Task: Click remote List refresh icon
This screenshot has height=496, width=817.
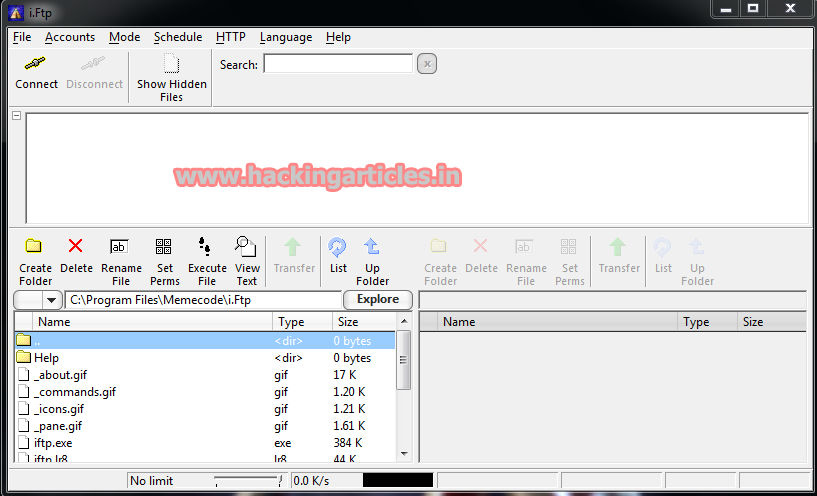Action: pyautogui.click(x=662, y=246)
